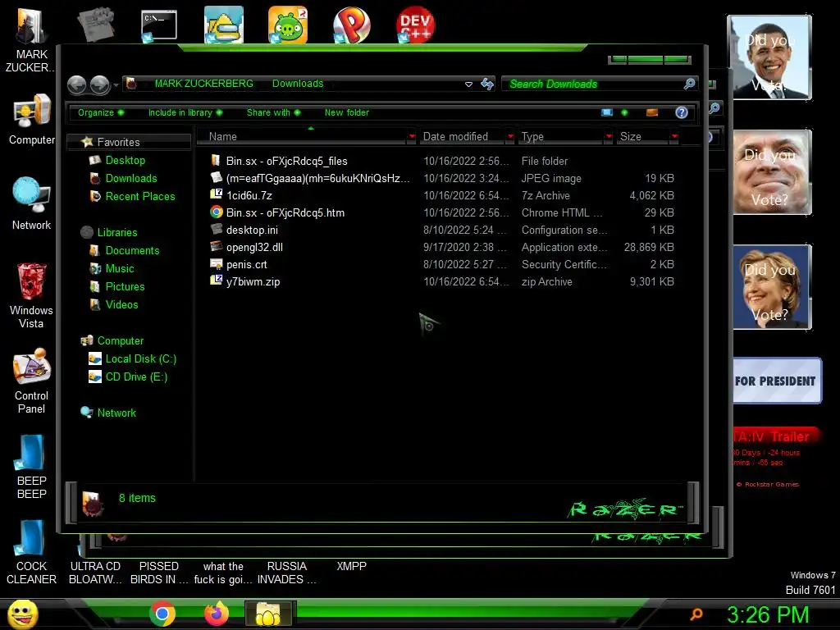This screenshot has height=630, width=840.
Task: Select Downloads under Favorites
Action: [x=131, y=178]
